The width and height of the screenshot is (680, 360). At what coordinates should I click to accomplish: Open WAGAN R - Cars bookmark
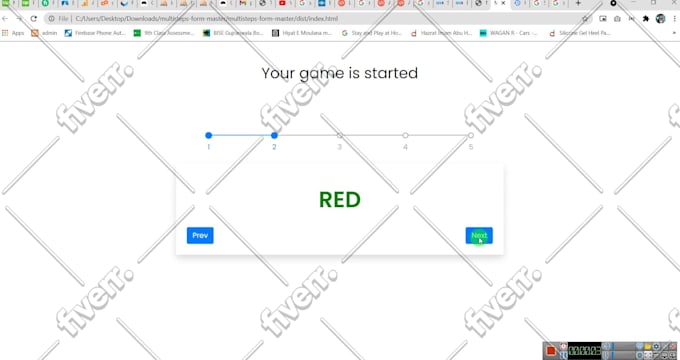coord(509,33)
